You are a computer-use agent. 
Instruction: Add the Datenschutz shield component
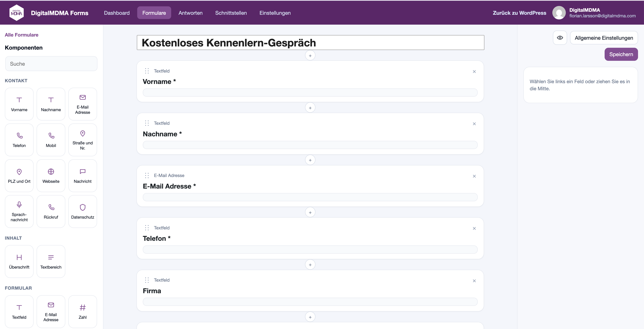[x=83, y=211]
